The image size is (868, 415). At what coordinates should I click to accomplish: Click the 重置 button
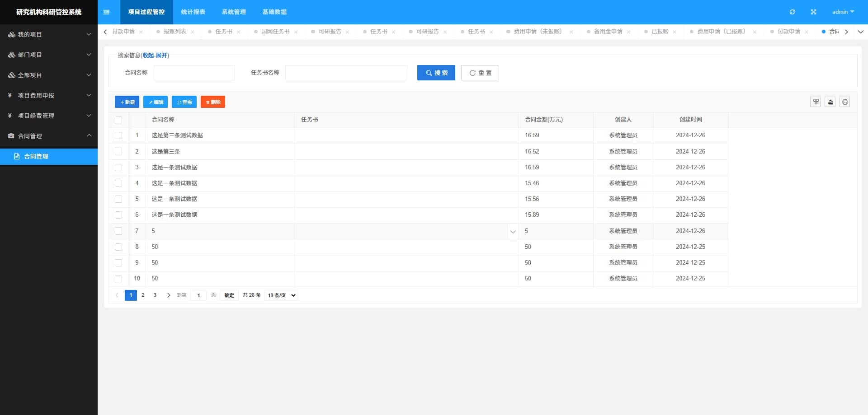pyautogui.click(x=480, y=73)
